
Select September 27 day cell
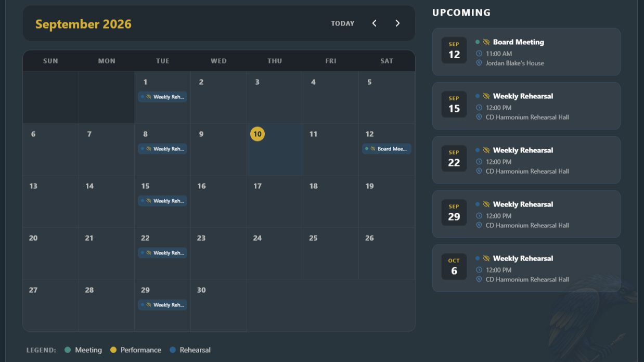(x=50, y=305)
